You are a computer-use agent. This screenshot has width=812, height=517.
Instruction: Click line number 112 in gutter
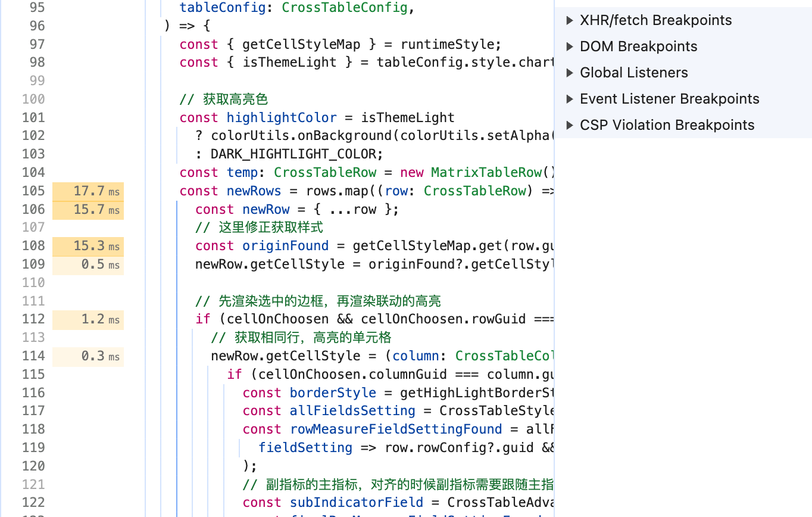coord(33,319)
